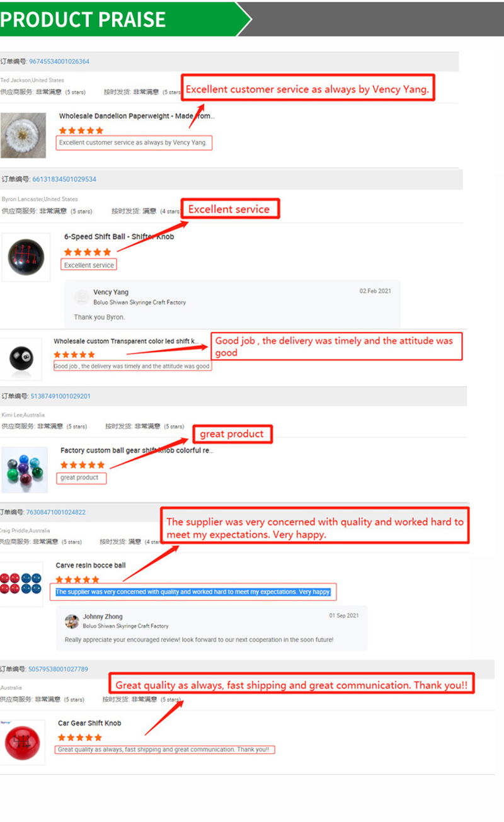Click the five-star rating under Car Gear Shift Knob
Screen dimensions: 504x822
79,738
